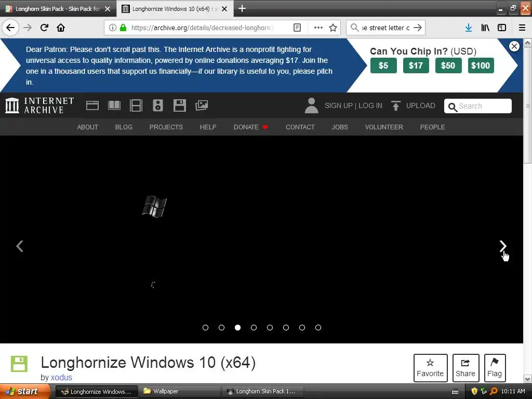Toggle reader view in address bar
Image resolution: width=532 pixels, height=399 pixels.
(297, 28)
